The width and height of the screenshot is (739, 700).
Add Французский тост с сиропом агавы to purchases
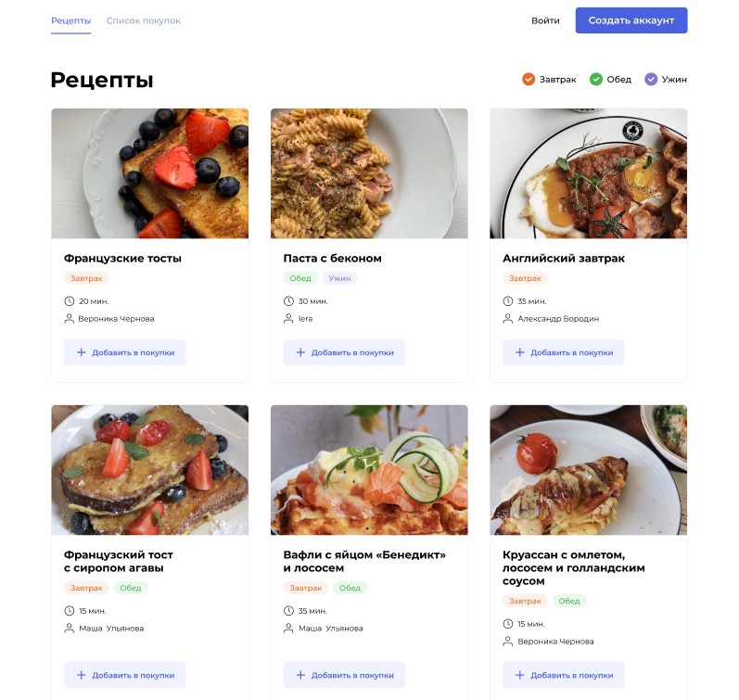tap(125, 675)
